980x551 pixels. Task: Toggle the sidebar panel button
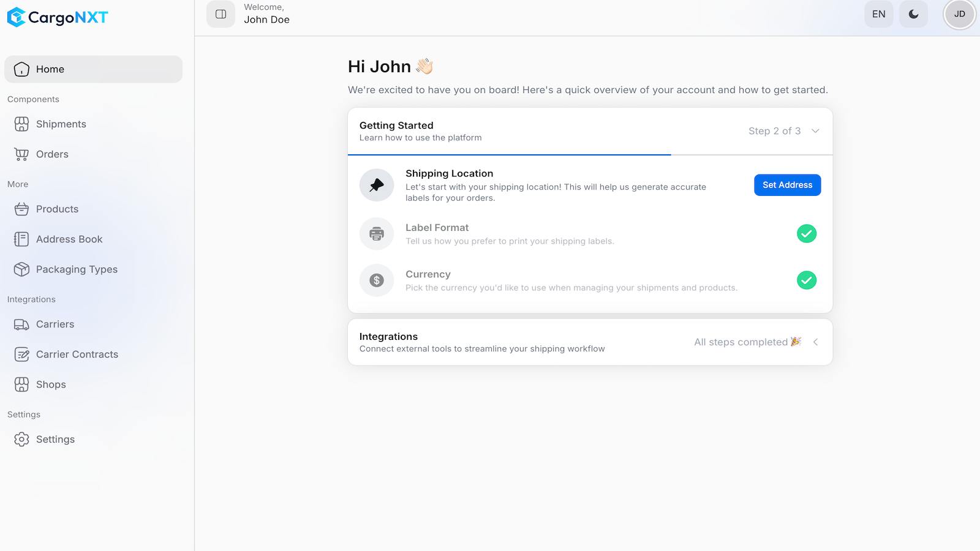tap(221, 14)
